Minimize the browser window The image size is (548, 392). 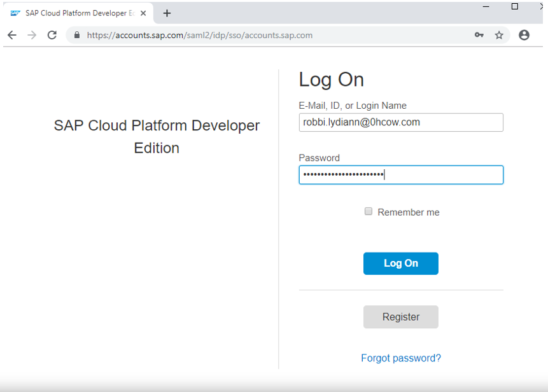486,6
